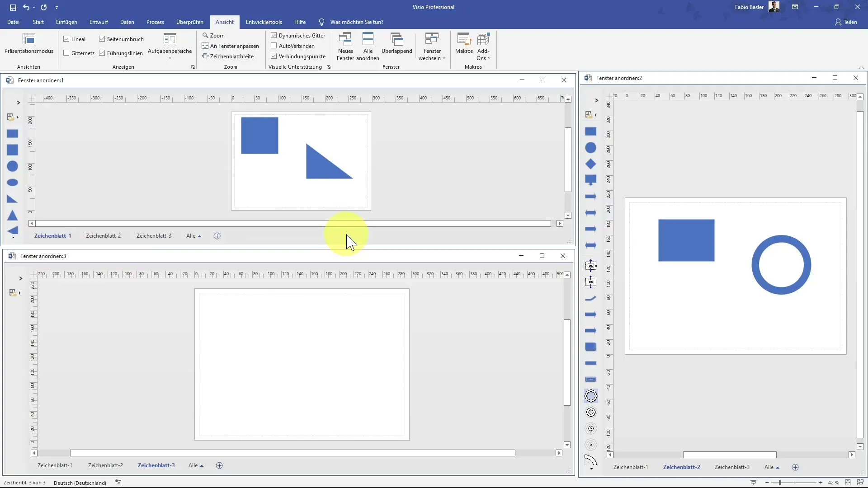Open the Datei tab

tap(14, 22)
